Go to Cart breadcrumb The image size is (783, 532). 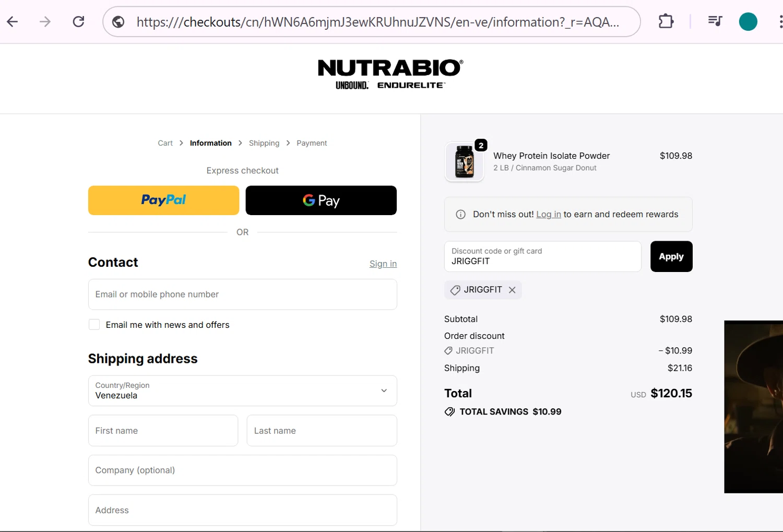[x=165, y=143]
